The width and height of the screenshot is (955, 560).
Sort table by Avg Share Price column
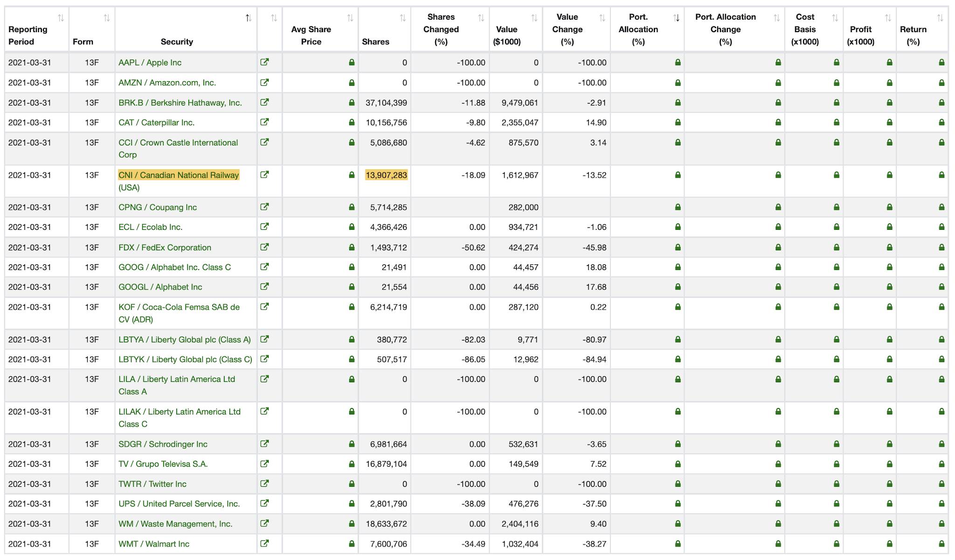[350, 18]
